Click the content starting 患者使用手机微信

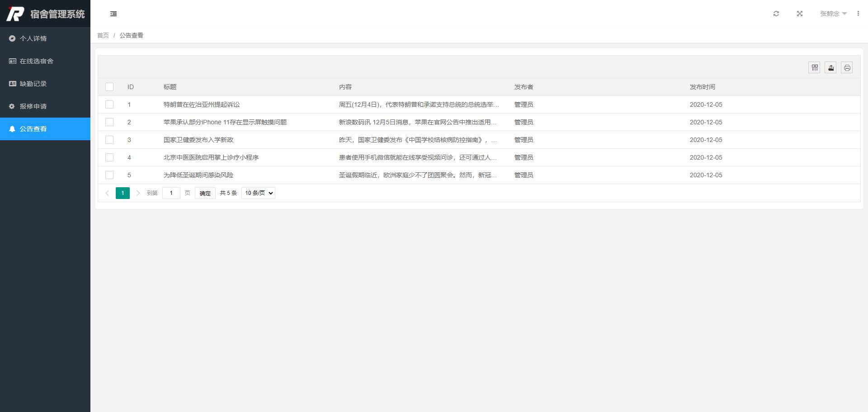(x=418, y=157)
